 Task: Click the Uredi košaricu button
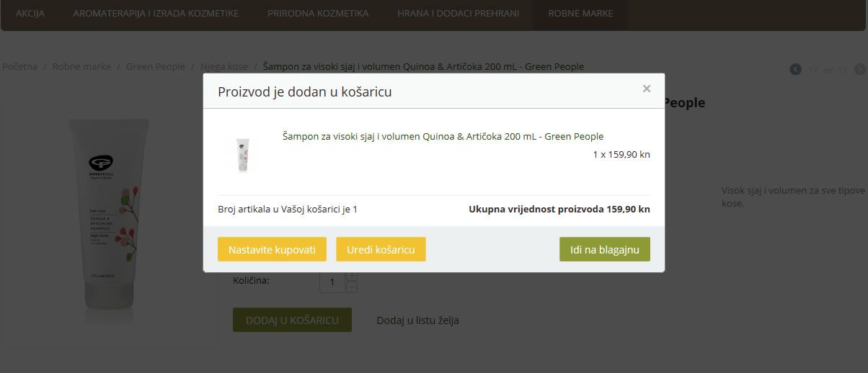(381, 249)
